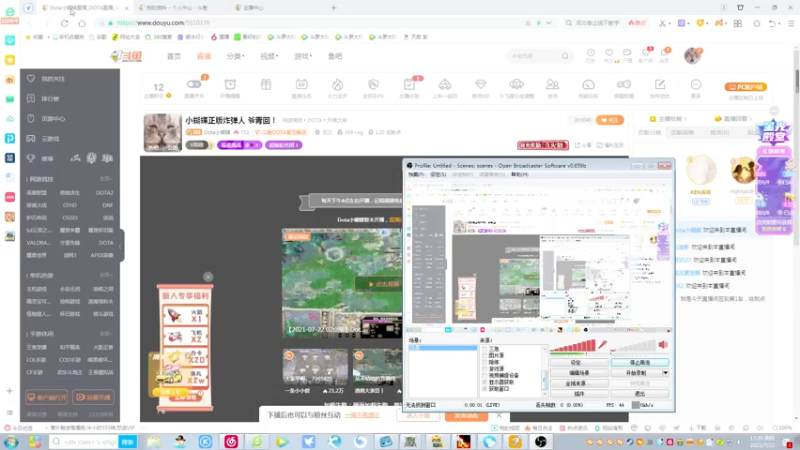Reload the page with the browser refresh button
Screen dimensions: 800x450
(x=64, y=23)
